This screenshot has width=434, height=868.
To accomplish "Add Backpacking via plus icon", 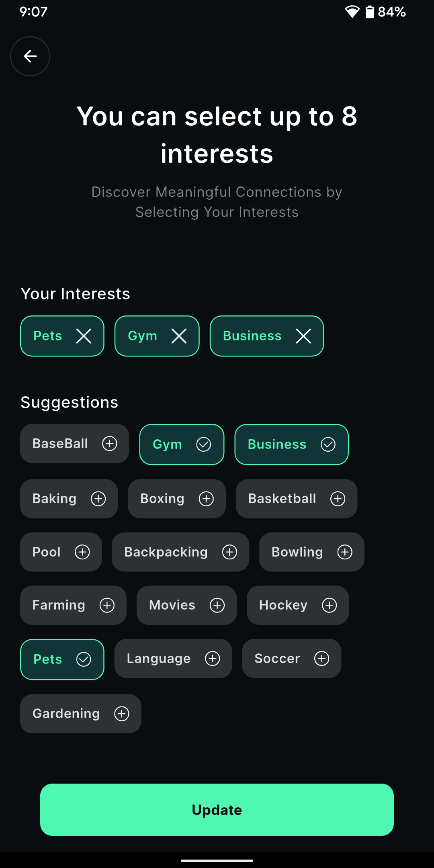I will pyautogui.click(x=230, y=552).
